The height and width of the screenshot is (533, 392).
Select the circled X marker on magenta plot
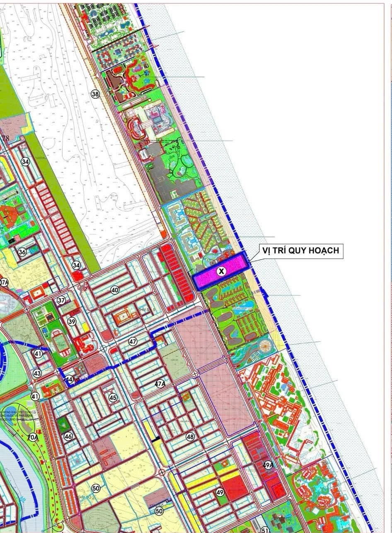222,271
